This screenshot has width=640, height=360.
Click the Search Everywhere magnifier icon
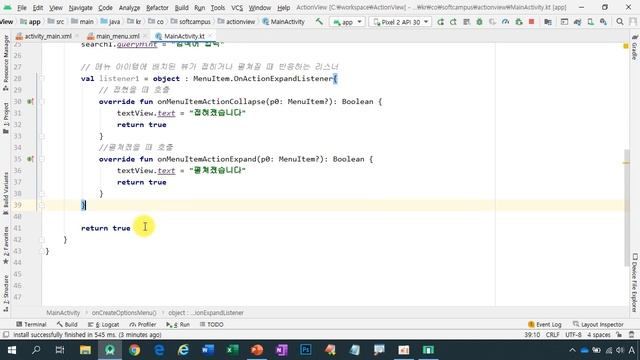620,22
